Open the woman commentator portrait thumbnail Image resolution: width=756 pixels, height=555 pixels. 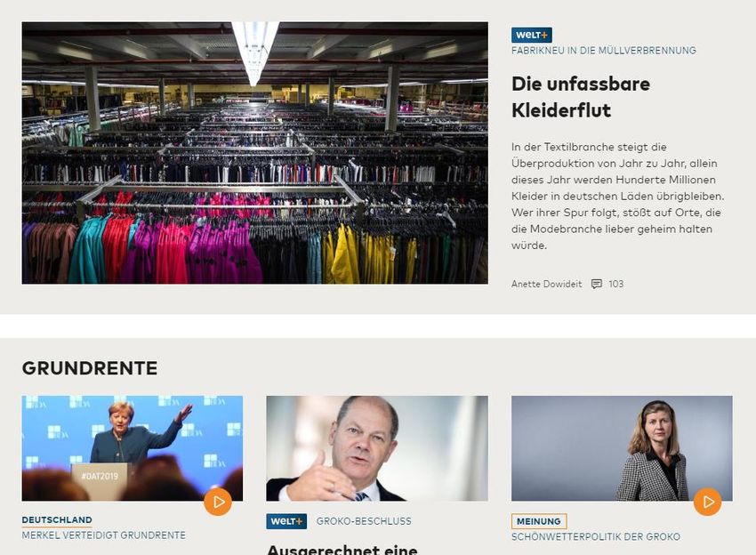(x=622, y=448)
